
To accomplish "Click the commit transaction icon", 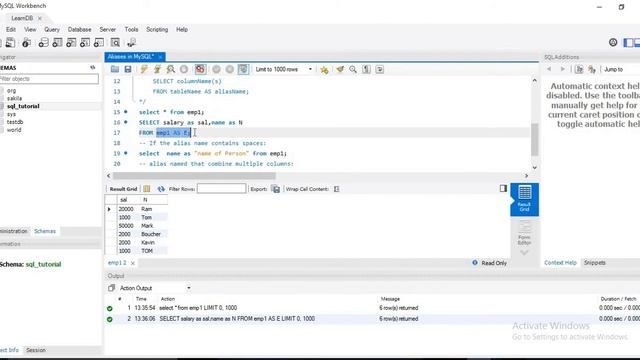I will coord(216,69).
